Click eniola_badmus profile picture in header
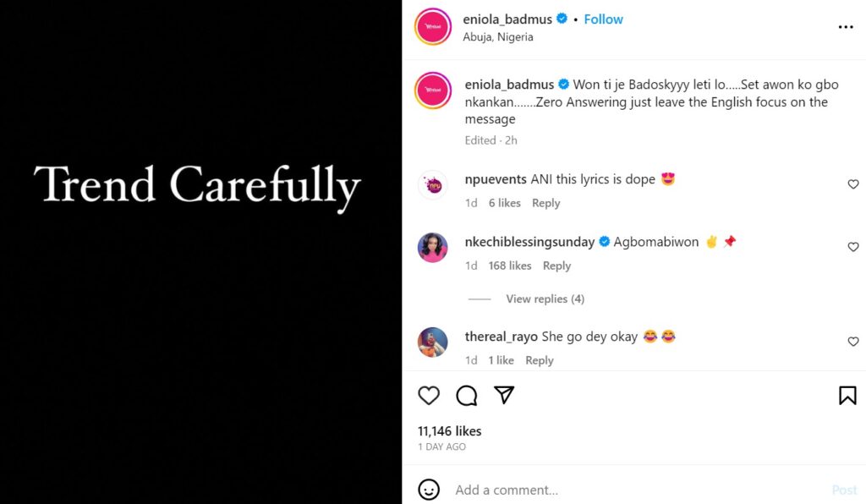This screenshot has height=504, width=866. (x=432, y=27)
